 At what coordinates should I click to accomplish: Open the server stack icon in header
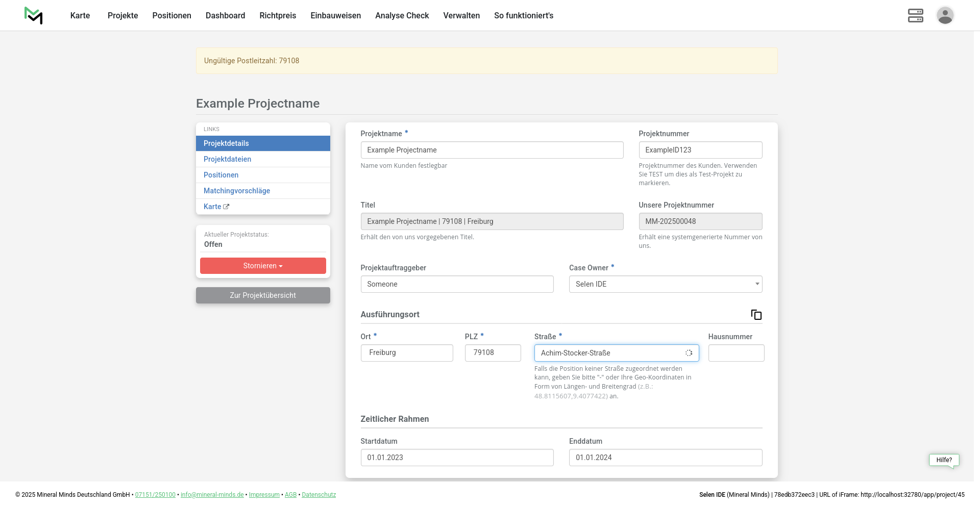[915, 15]
